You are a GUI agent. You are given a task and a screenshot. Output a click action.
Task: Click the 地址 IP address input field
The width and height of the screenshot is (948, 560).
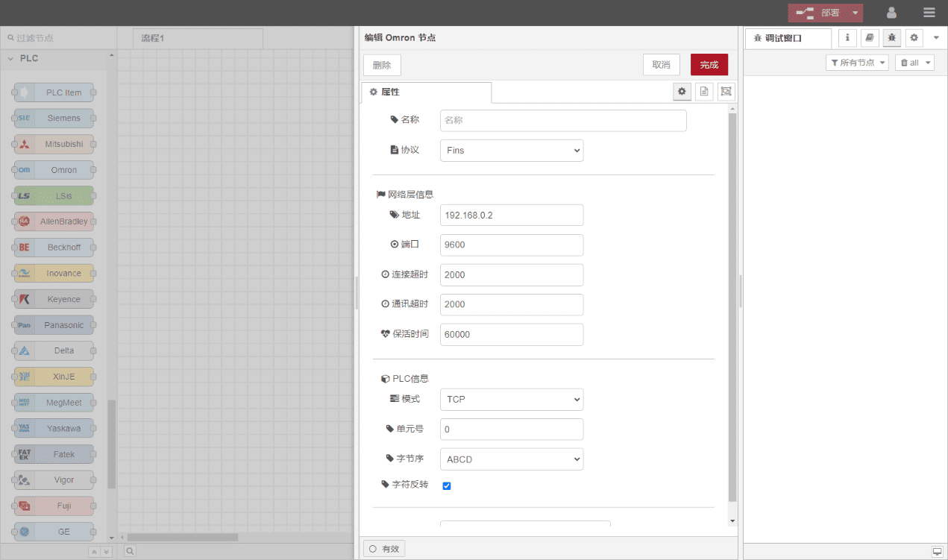[512, 215]
